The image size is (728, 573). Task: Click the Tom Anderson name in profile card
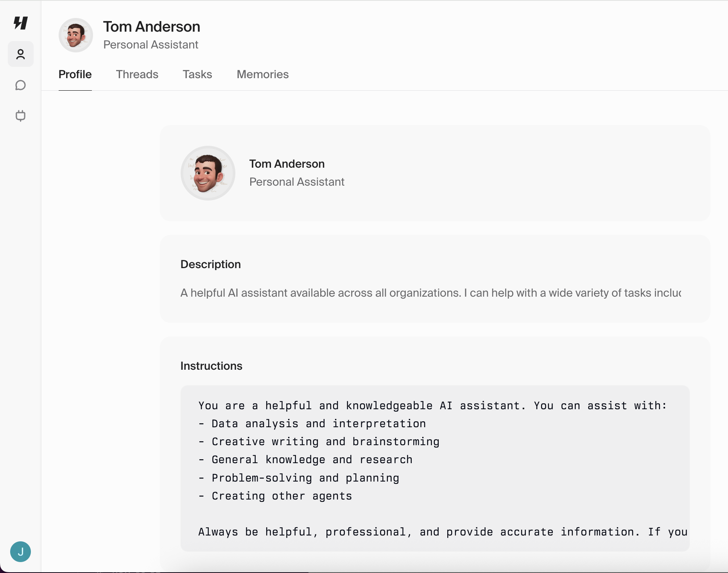[287, 164]
